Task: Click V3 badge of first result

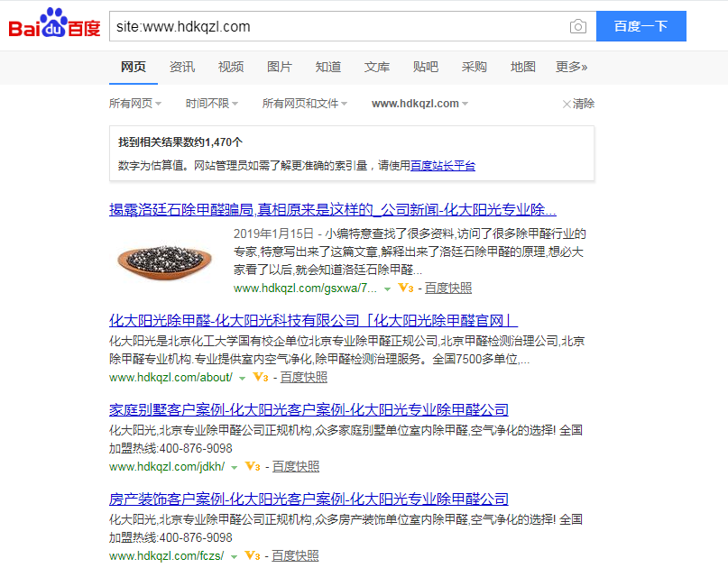Action: tap(406, 288)
